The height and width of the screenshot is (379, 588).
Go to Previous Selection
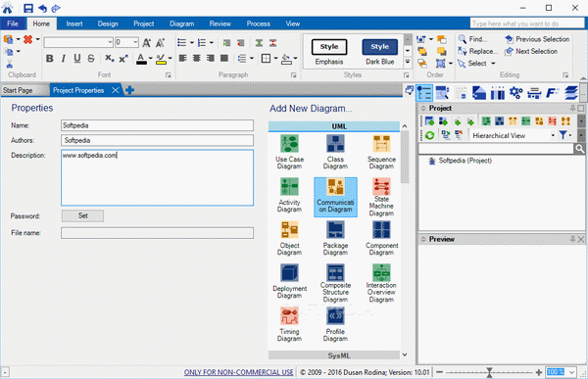(x=537, y=39)
